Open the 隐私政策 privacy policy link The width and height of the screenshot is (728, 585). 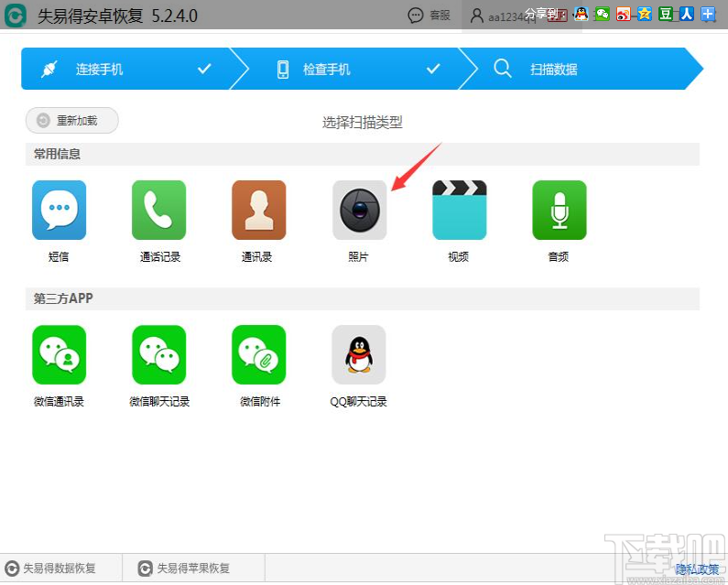(697, 569)
